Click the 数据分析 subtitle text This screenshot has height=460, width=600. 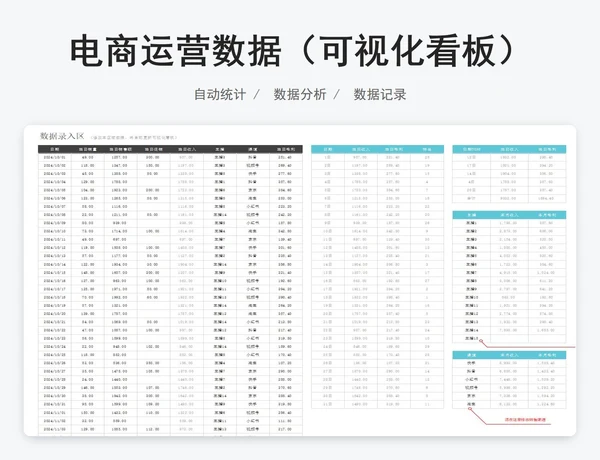click(x=300, y=95)
